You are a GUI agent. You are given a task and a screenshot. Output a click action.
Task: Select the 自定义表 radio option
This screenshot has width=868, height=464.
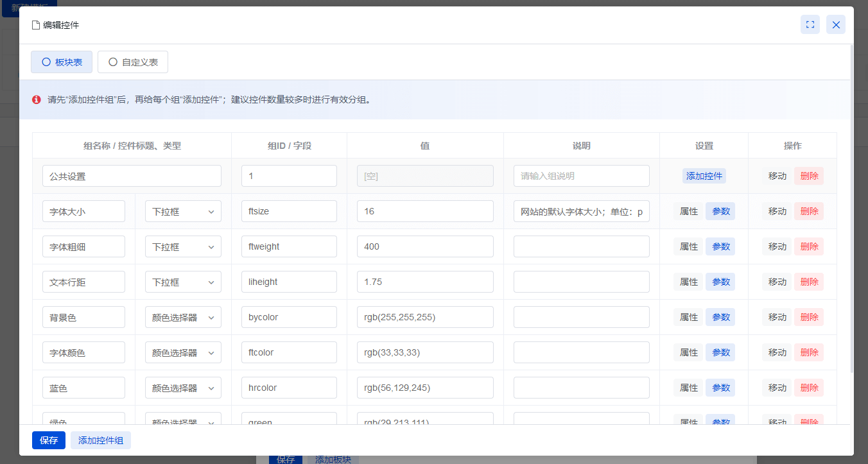[x=133, y=62]
